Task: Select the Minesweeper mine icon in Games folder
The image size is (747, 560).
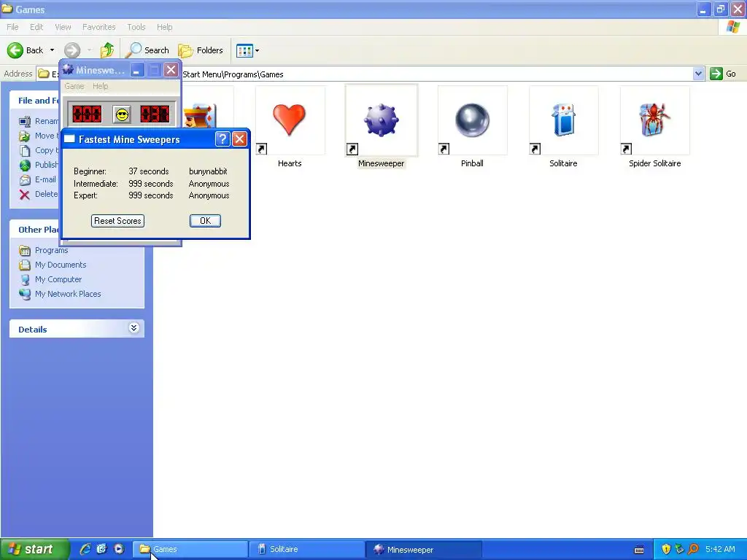Action: [x=381, y=120]
